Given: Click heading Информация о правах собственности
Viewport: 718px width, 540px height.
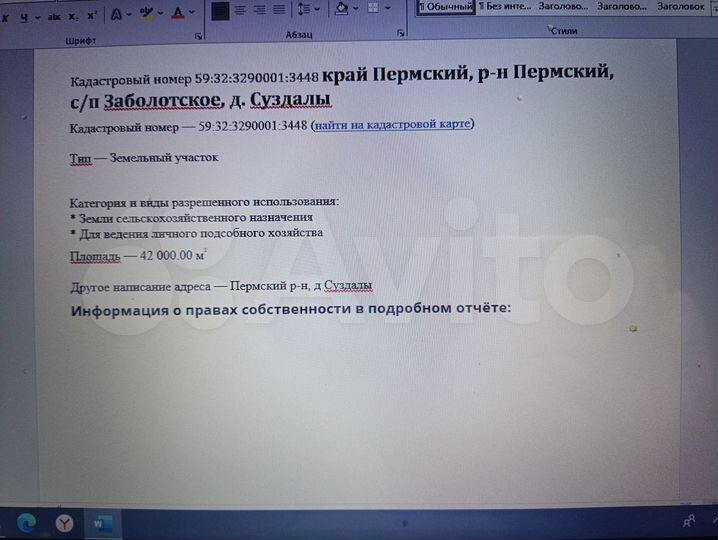Looking at the screenshot, I should point(291,309).
